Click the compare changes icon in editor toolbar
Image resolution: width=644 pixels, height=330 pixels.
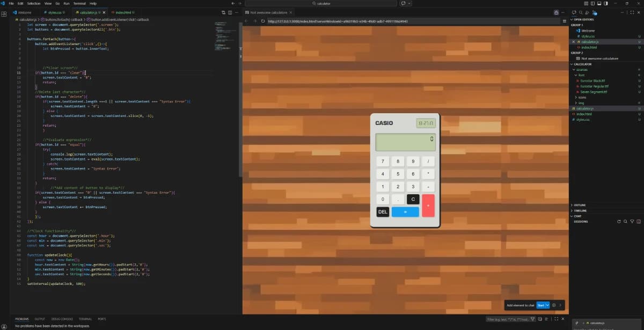click(x=223, y=12)
